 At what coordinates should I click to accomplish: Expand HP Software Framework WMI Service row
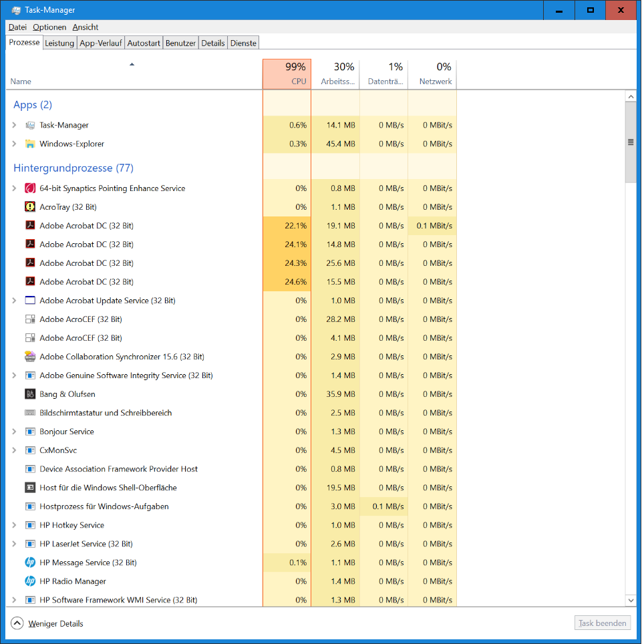pyautogui.click(x=15, y=600)
